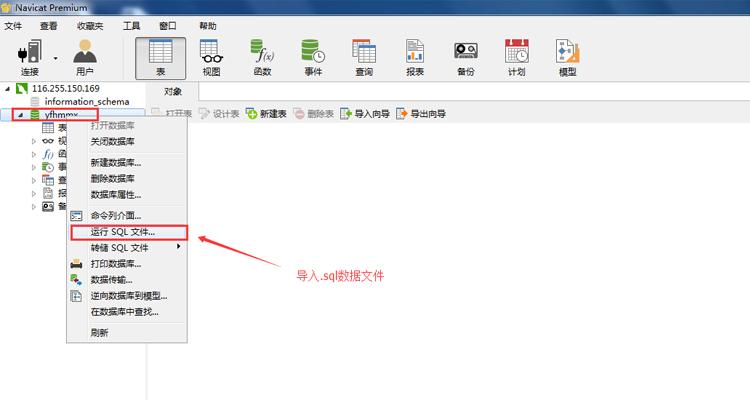
Task: Select the View (视图) toolbar icon
Action: click(x=211, y=56)
